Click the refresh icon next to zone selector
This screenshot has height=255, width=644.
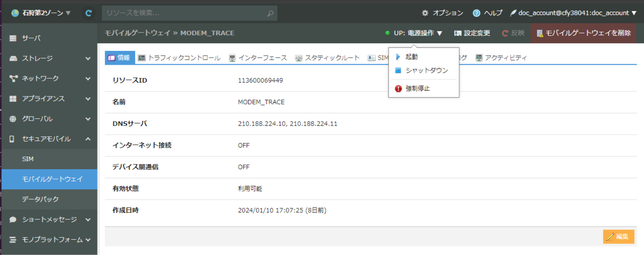[x=89, y=13]
